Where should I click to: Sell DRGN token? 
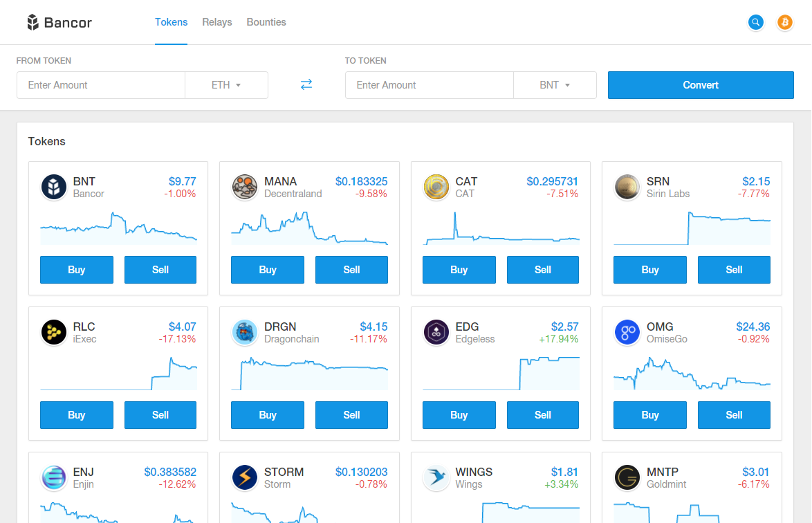[x=351, y=415]
